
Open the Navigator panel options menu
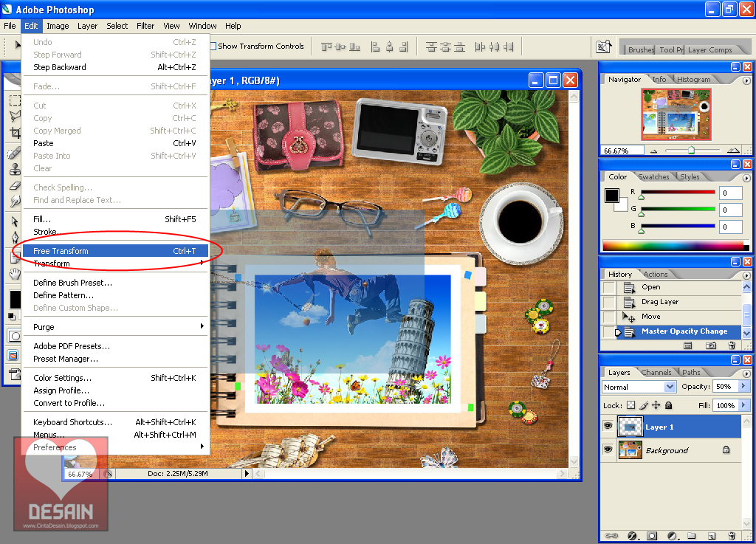point(746,80)
